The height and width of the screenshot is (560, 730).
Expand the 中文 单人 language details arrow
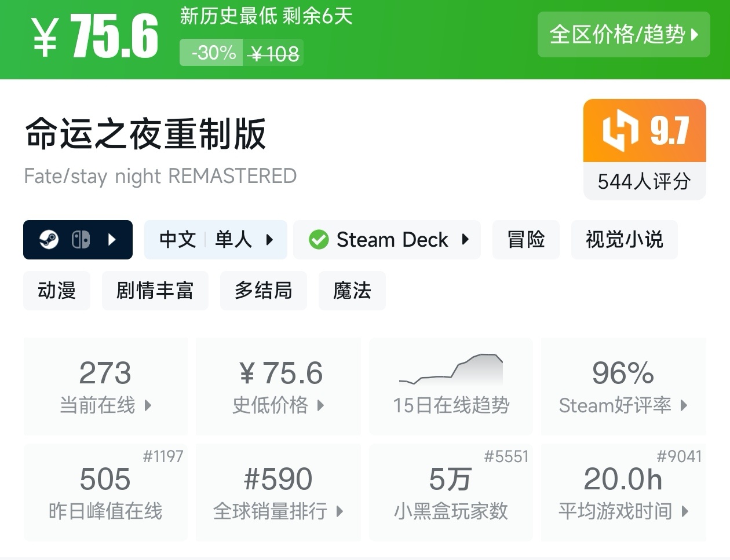click(x=269, y=239)
